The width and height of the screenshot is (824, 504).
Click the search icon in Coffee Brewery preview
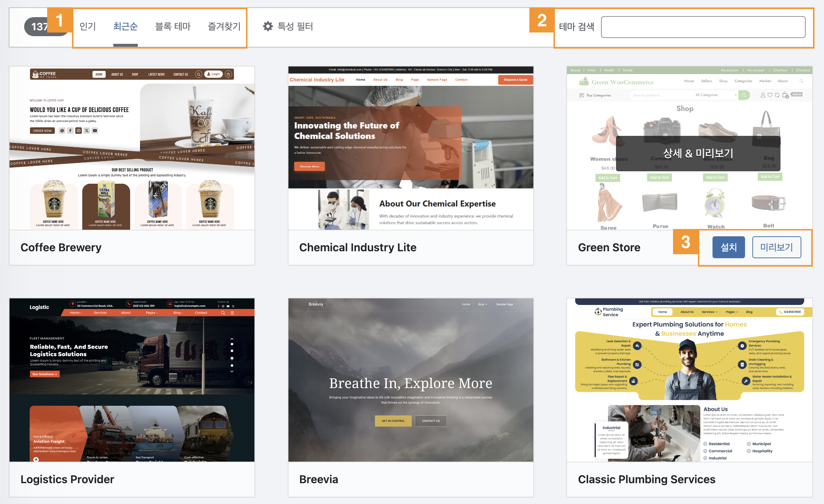click(199, 74)
